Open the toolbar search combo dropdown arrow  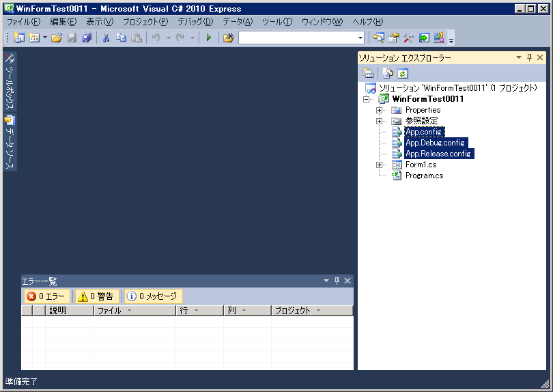(360, 38)
